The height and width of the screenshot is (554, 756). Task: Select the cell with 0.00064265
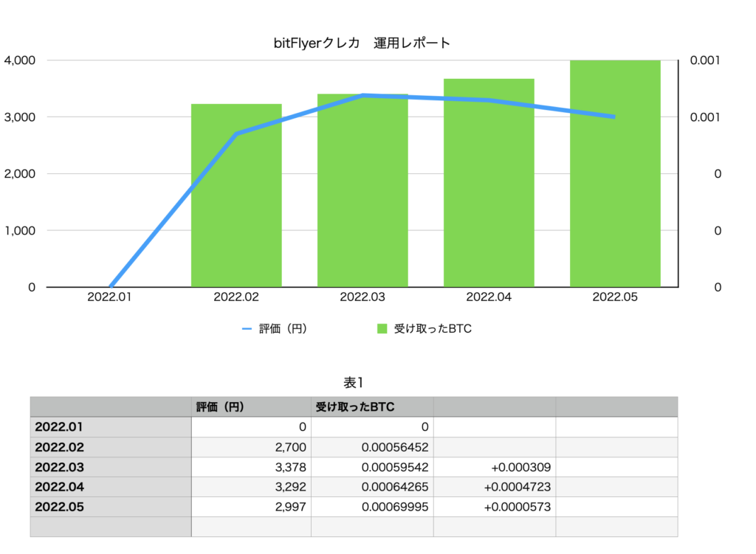pyautogui.click(x=372, y=487)
